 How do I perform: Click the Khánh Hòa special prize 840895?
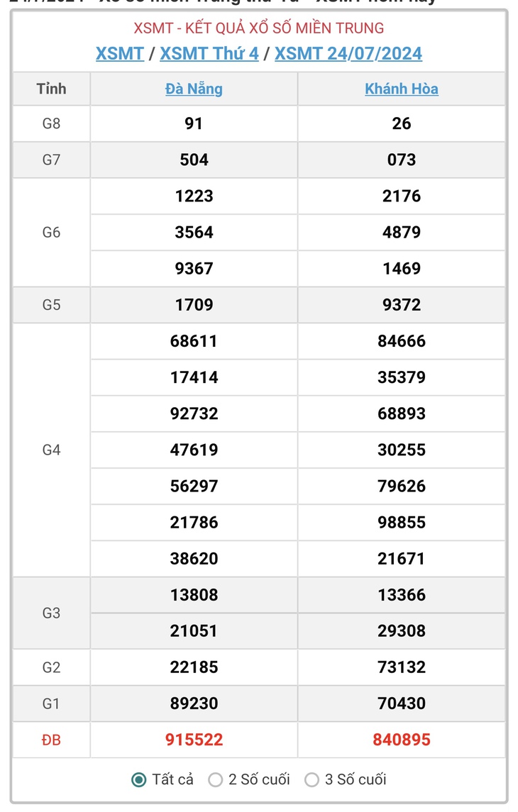click(x=402, y=740)
